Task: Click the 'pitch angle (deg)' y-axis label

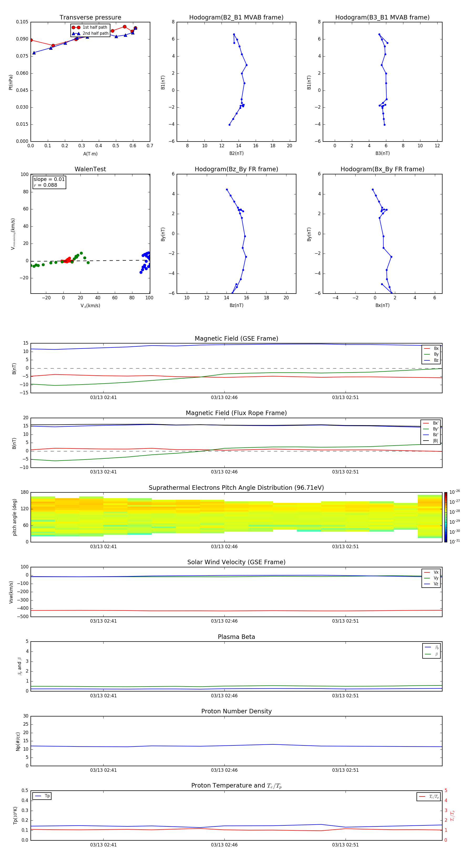Action: click(x=14, y=517)
